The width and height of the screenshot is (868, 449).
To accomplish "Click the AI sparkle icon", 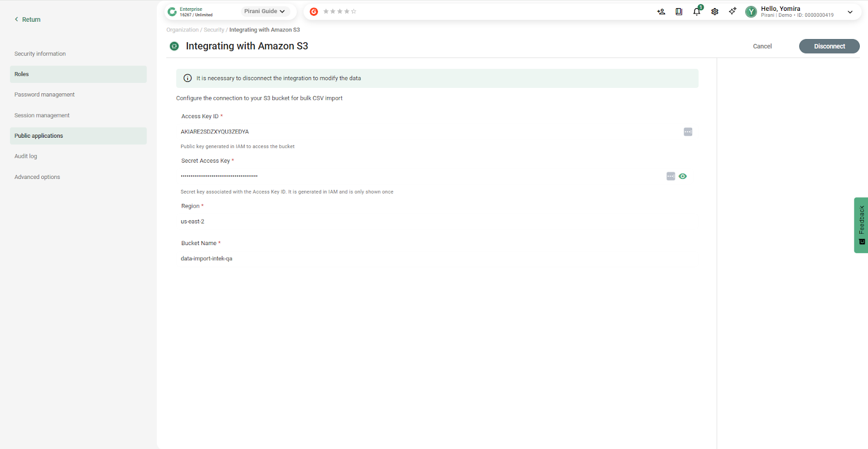I will (x=732, y=11).
